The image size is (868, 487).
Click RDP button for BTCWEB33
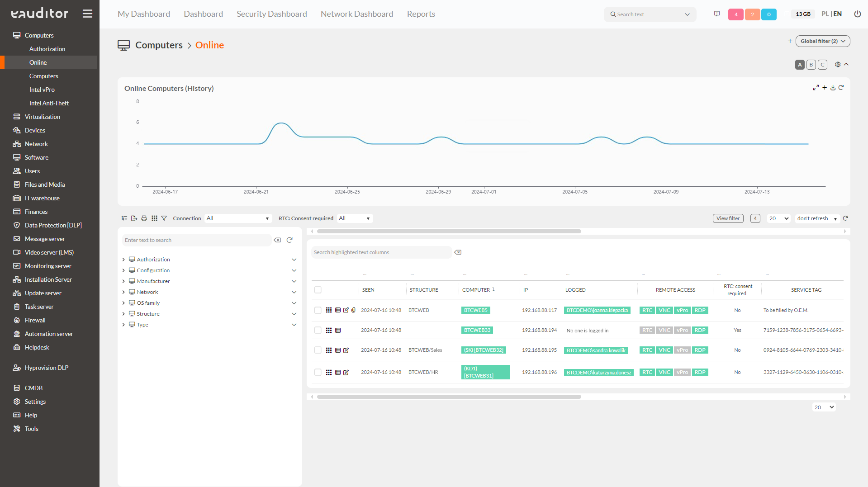700,330
